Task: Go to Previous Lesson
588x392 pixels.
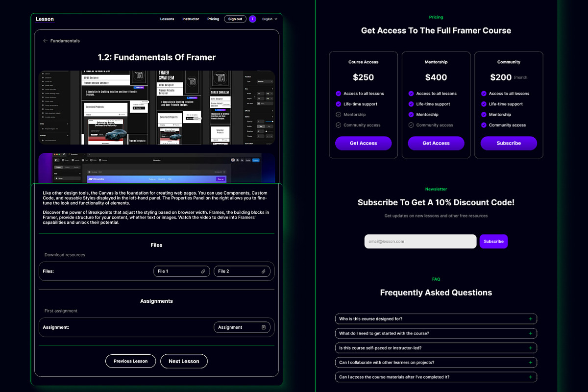Action: [130, 361]
